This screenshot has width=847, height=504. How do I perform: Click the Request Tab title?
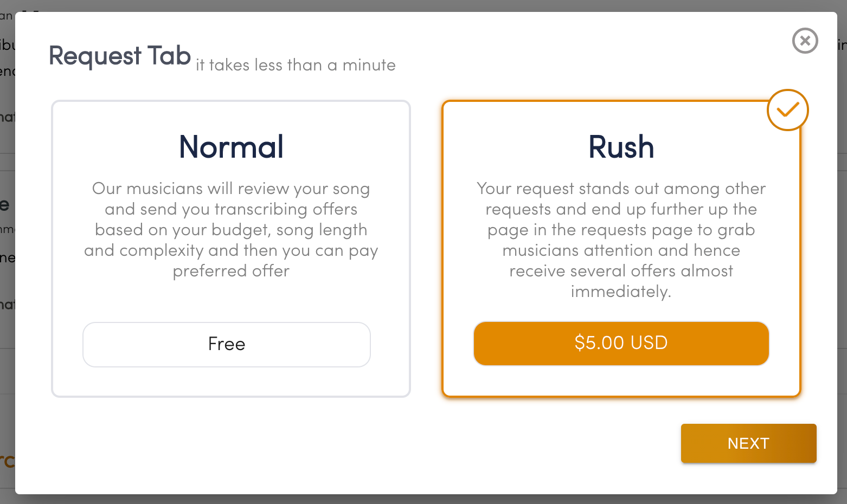(x=120, y=56)
